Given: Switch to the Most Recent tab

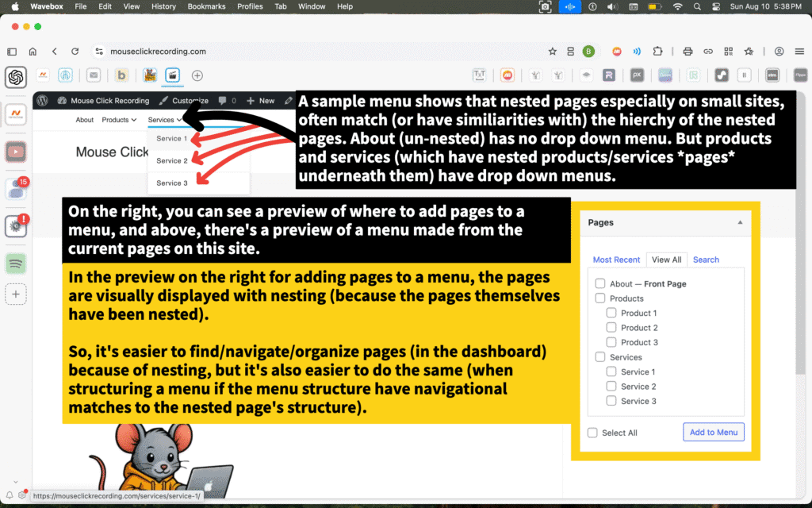Looking at the screenshot, I should pos(616,260).
